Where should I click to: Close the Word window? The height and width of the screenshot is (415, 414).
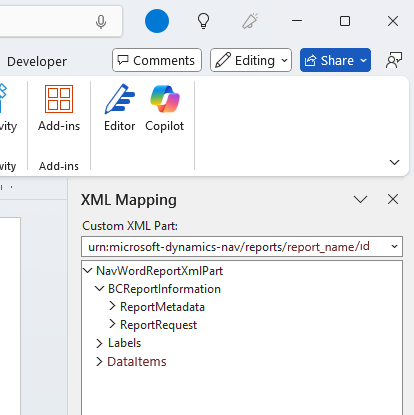pyautogui.click(x=393, y=21)
